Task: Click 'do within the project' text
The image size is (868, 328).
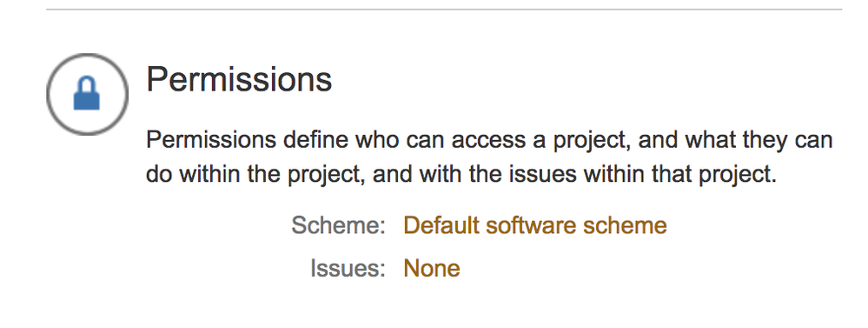Action: [x=255, y=174]
